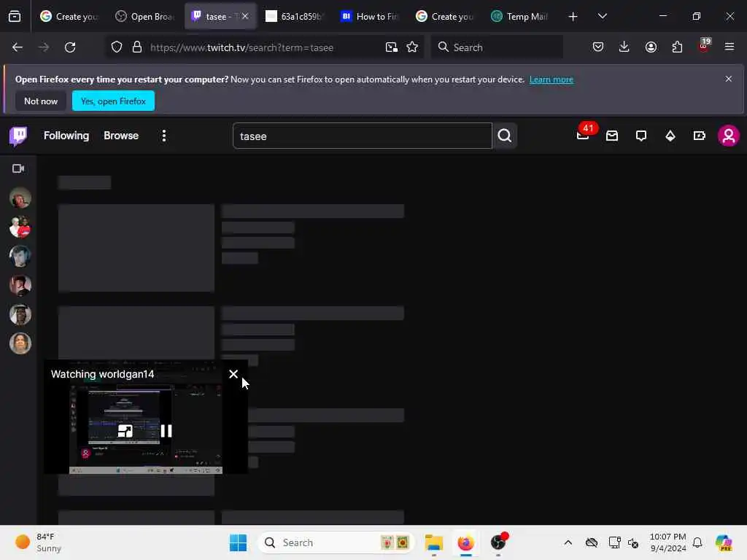Screen dimensions: 747x560
Task: Open picture-in-picture icon in address bar
Action: (391, 47)
